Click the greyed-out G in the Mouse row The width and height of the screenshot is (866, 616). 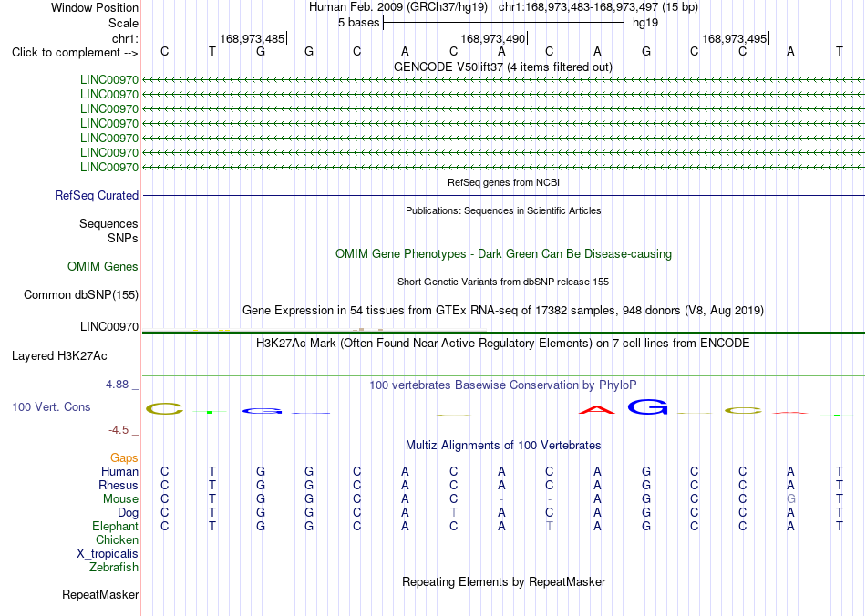[791, 499]
